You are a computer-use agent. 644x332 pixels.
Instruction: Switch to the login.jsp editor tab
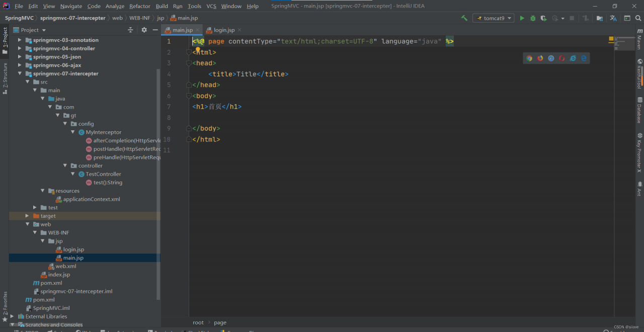[224, 30]
